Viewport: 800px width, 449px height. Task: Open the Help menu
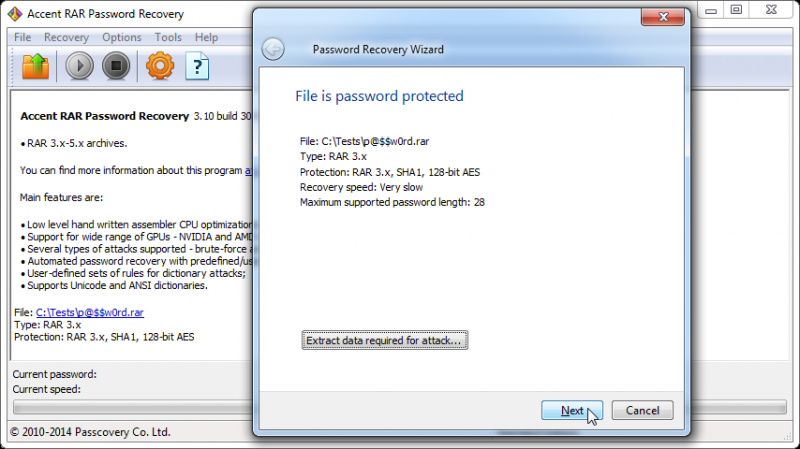pyautogui.click(x=206, y=37)
